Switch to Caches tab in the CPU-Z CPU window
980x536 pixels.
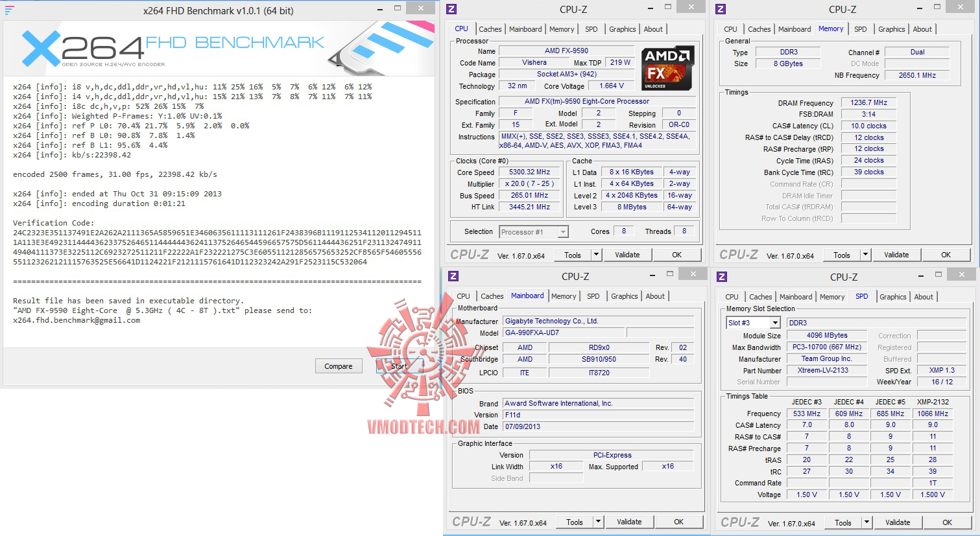point(490,29)
